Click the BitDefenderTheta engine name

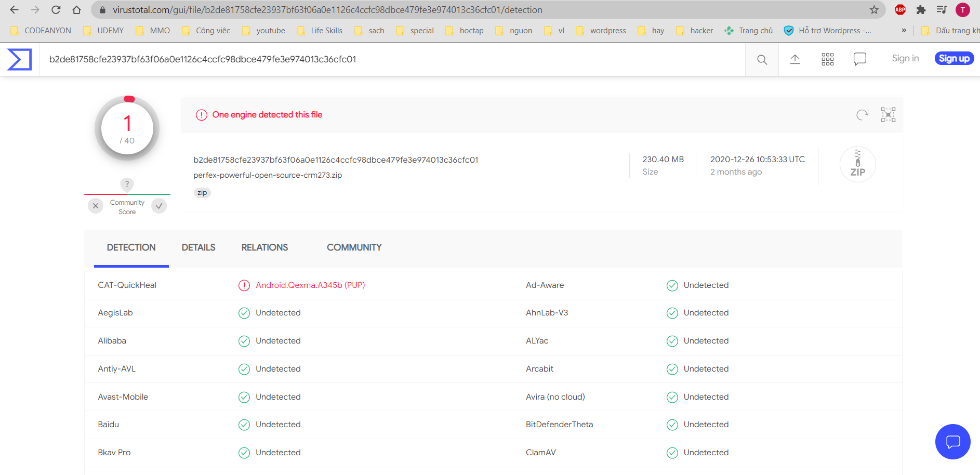559,425
